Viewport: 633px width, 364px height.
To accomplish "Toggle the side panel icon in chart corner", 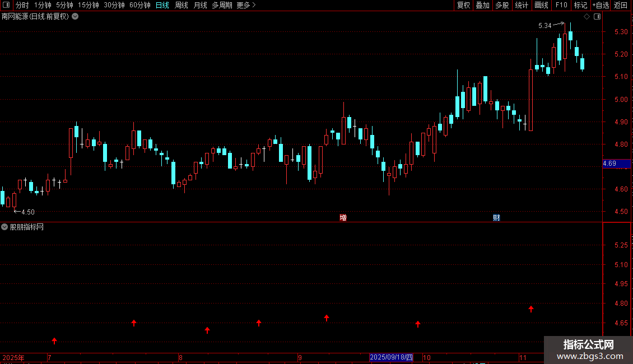I will (597, 17).
